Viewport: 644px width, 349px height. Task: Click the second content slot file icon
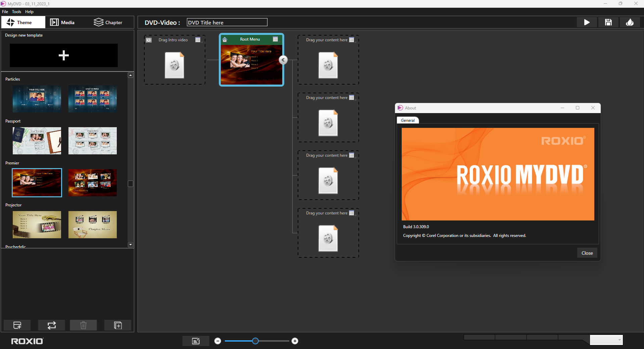click(x=328, y=123)
